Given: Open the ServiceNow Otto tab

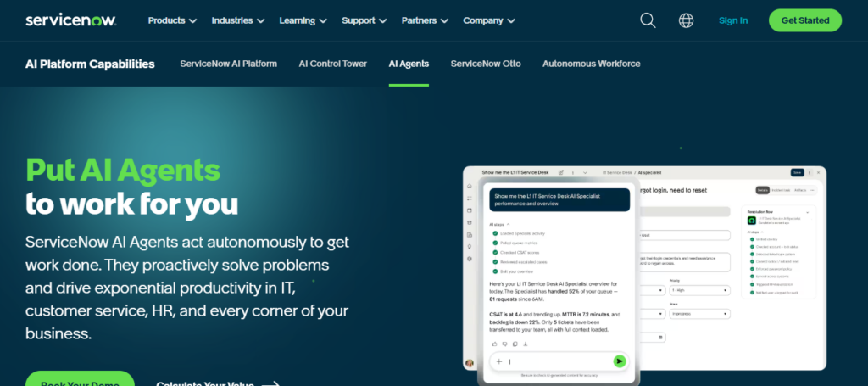Looking at the screenshot, I should pyautogui.click(x=486, y=64).
